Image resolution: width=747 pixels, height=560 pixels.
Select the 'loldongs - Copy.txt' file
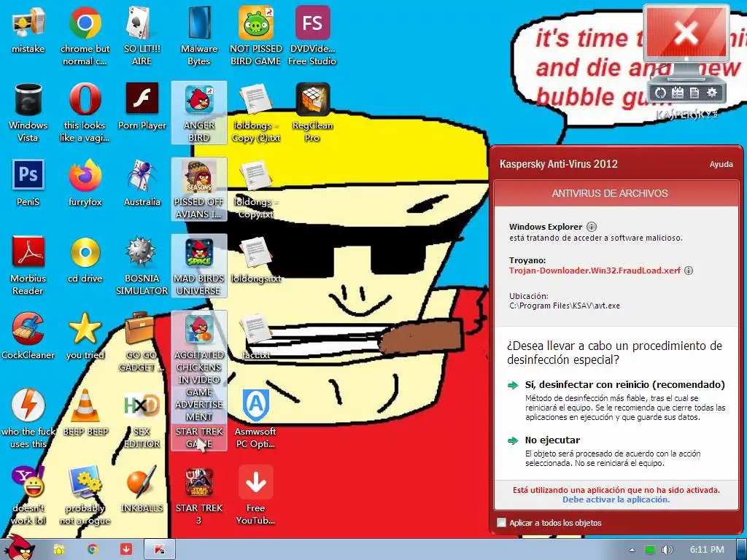pos(256,190)
